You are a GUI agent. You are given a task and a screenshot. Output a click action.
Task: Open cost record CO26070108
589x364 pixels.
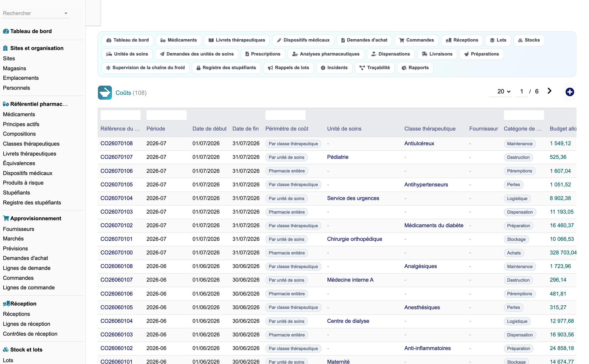[117, 144]
